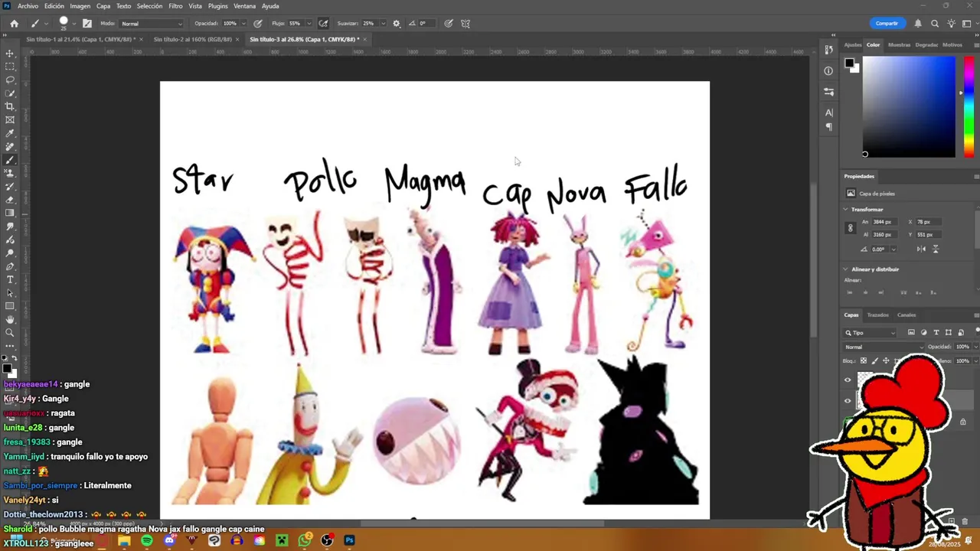
Task: Open the layer blend mode Normal dropdown
Action: coord(884,347)
